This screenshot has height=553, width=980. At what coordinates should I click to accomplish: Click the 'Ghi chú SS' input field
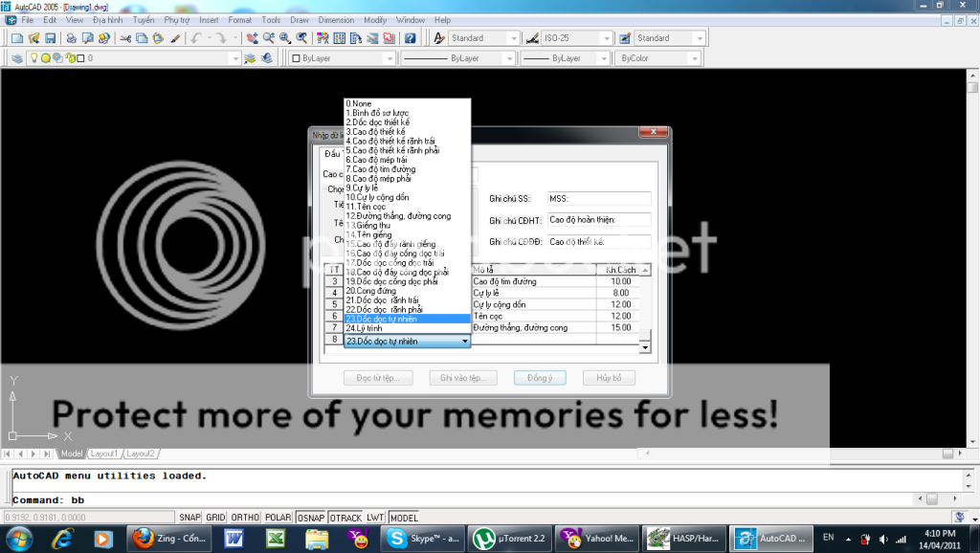tap(599, 199)
